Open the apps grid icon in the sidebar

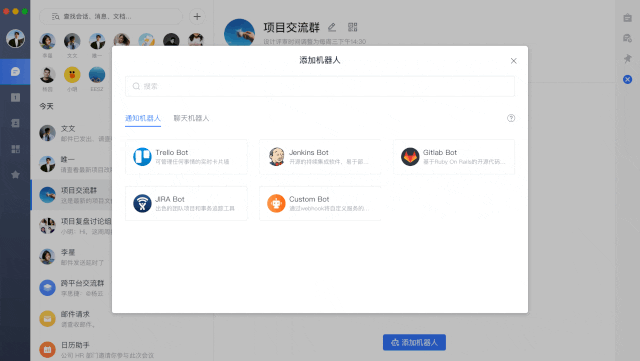coord(15,149)
